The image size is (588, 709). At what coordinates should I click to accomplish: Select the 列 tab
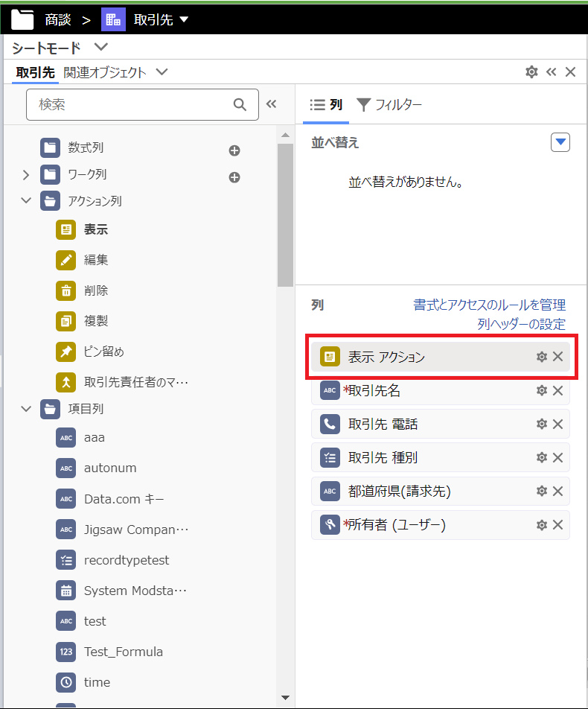tap(326, 105)
